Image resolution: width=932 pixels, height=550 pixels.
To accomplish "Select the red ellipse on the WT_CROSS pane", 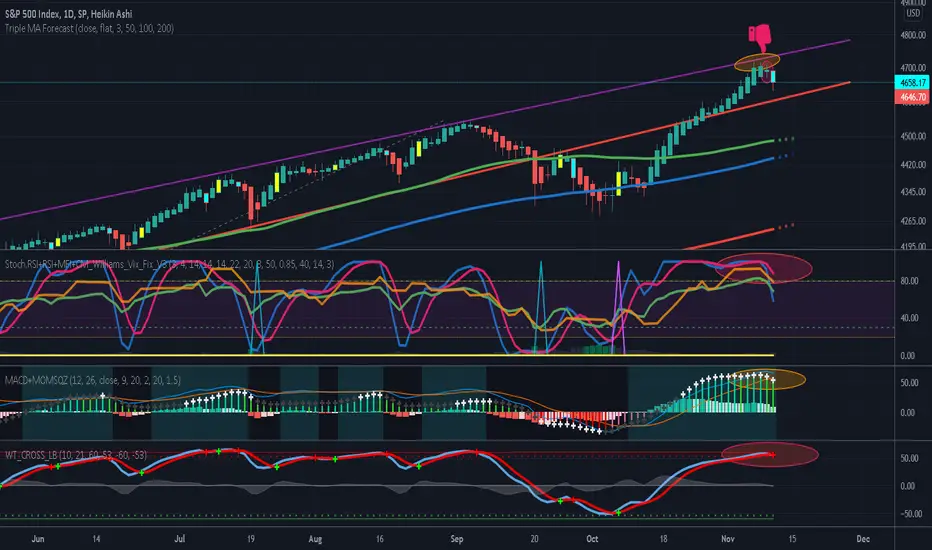I will pyautogui.click(x=770, y=455).
